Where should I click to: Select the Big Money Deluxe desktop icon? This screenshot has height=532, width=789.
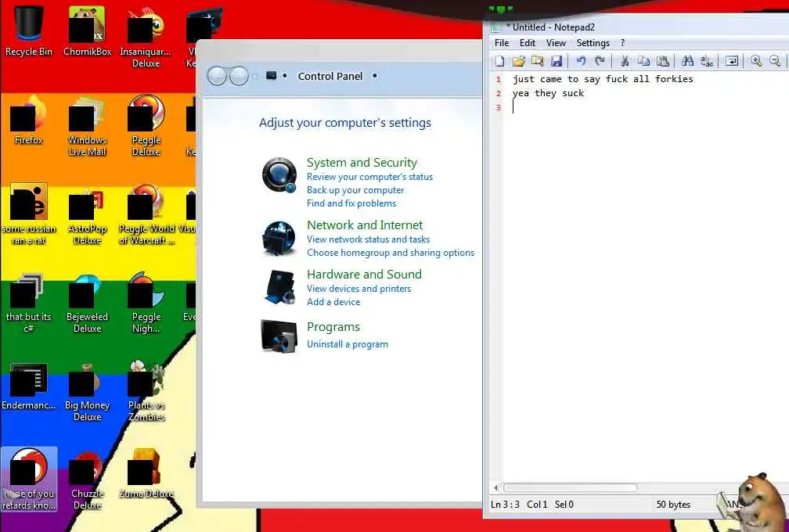pyautogui.click(x=87, y=392)
